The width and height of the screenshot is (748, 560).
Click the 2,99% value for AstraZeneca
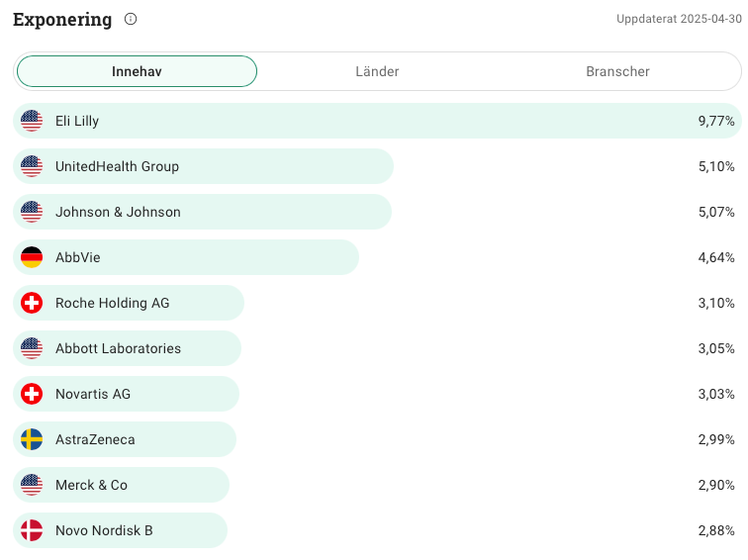pos(716,440)
